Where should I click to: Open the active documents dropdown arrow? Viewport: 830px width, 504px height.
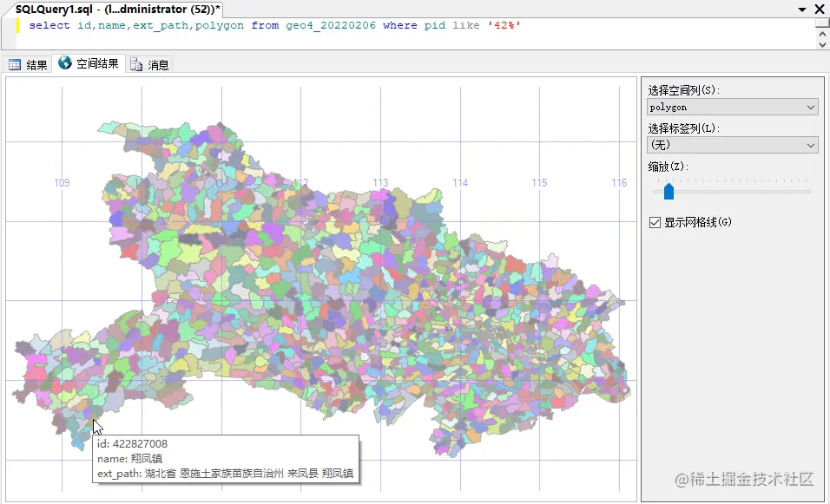point(802,10)
